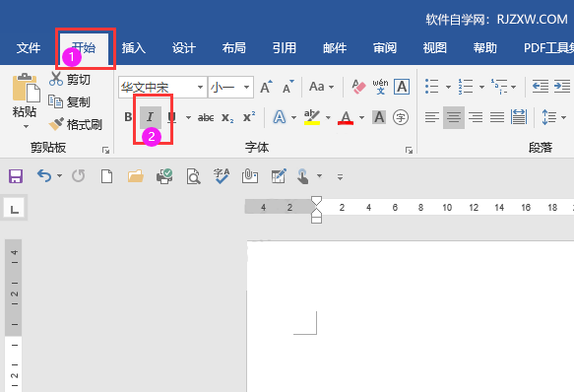Click the Format Painter brush icon
The width and height of the screenshot is (574, 392).
(x=56, y=124)
